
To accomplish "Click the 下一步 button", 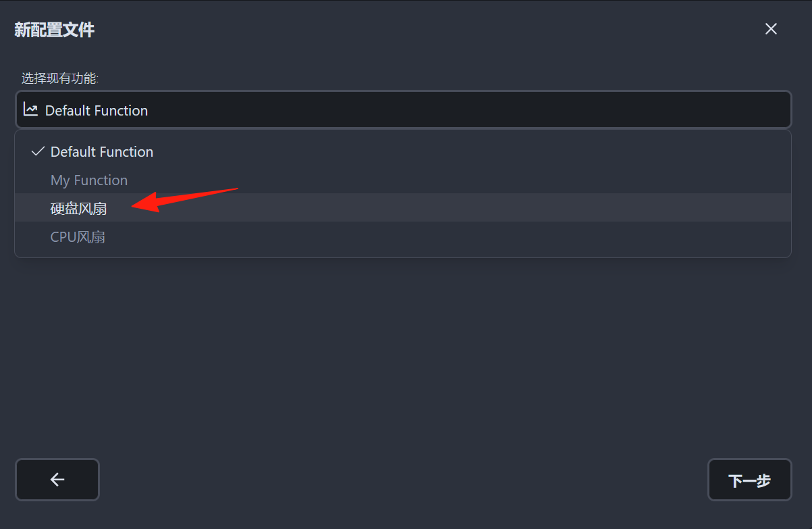I will pos(749,480).
